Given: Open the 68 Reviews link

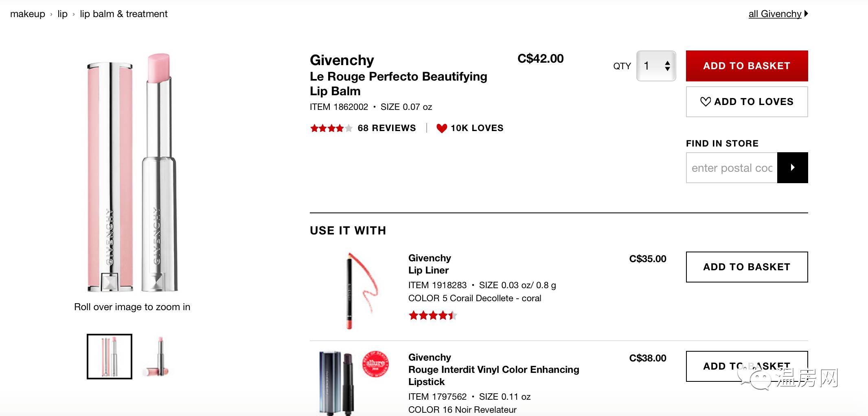Looking at the screenshot, I should pos(386,128).
